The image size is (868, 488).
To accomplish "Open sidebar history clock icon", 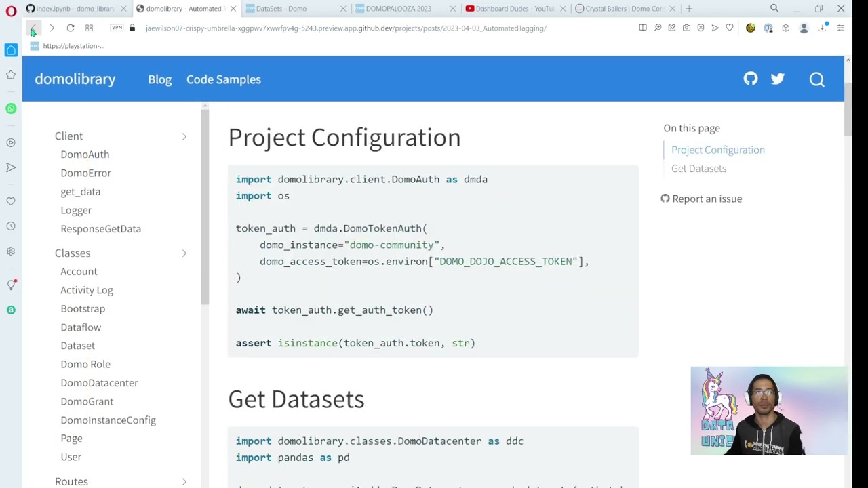I will pyautogui.click(x=11, y=226).
